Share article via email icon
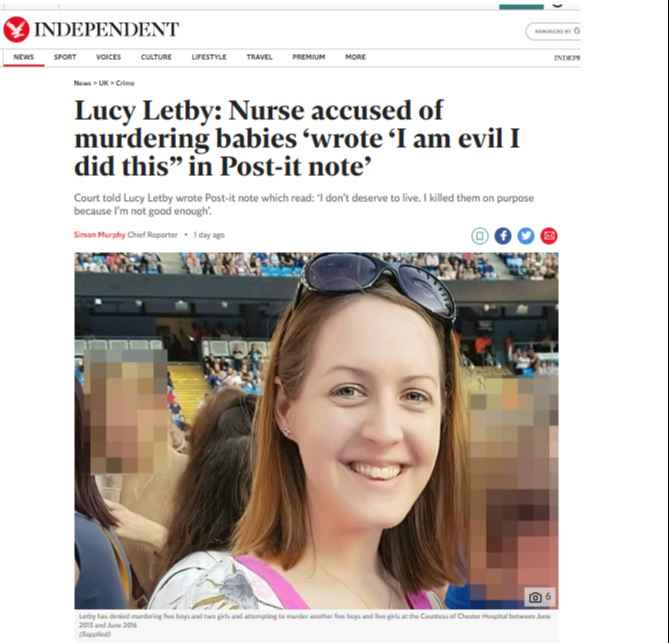The width and height of the screenshot is (669, 643). 549,236
